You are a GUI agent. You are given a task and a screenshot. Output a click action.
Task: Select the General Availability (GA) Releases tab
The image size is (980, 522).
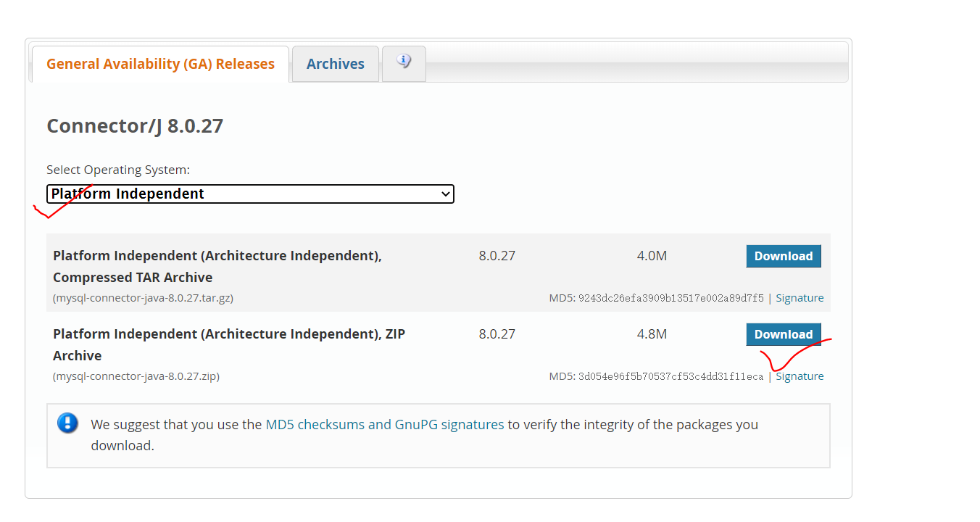[159, 64]
